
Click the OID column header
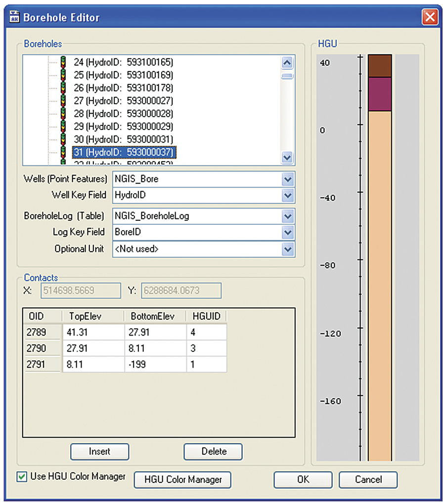click(43, 316)
